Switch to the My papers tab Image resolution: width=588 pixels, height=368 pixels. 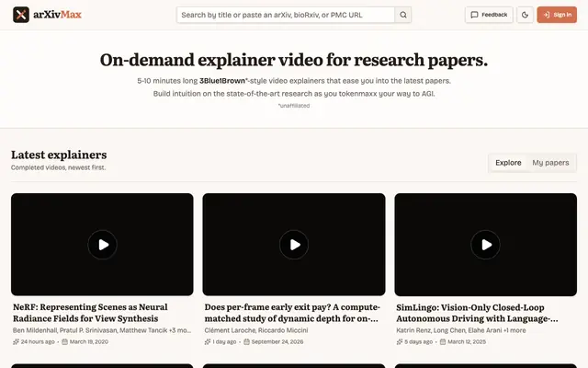click(x=550, y=163)
